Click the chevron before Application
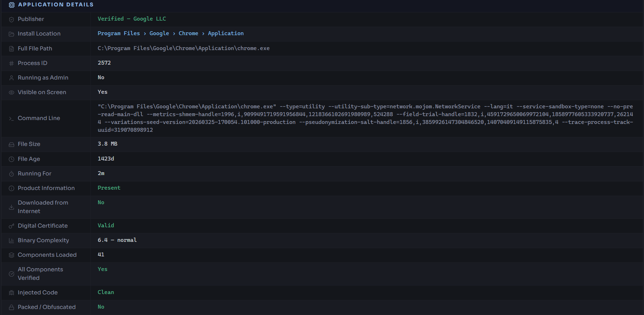644x315 pixels. click(203, 34)
